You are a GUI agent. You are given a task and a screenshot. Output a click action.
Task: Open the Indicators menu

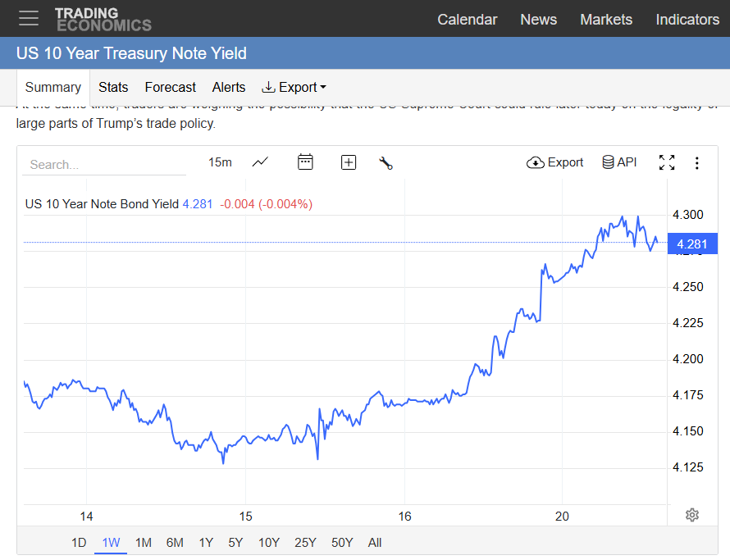point(687,20)
